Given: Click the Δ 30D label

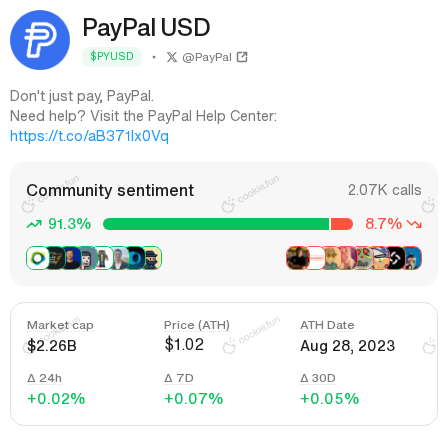Looking at the screenshot, I should pos(318,378).
